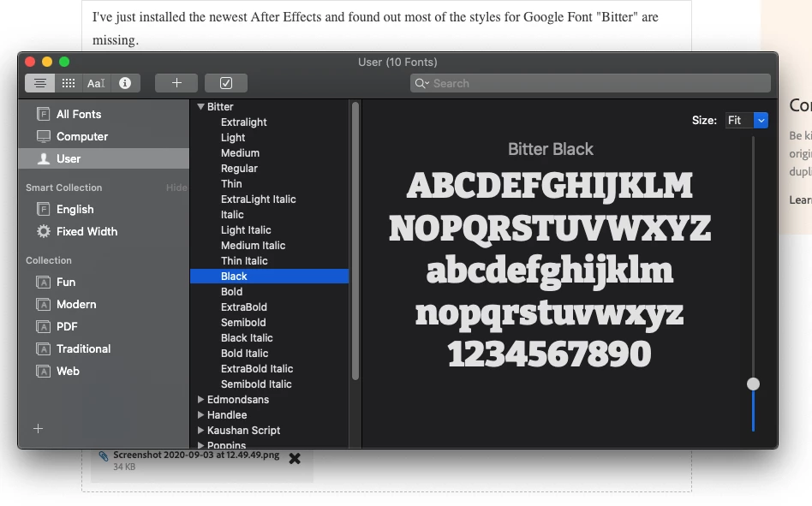812x506 pixels.
Task: Expand the Kaushan Script font family
Action: (201, 431)
